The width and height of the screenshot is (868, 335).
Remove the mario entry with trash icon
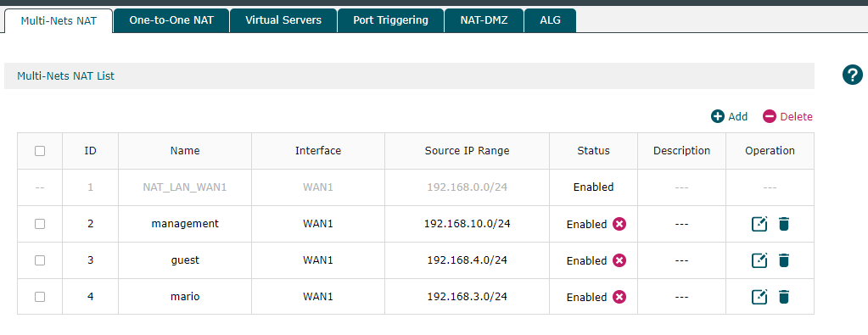783,297
